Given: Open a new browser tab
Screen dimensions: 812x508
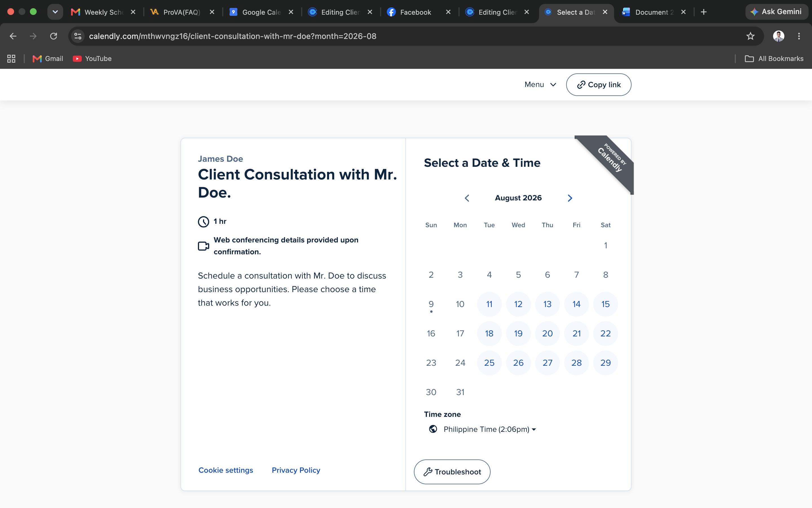Looking at the screenshot, I should tap(704, 12).
